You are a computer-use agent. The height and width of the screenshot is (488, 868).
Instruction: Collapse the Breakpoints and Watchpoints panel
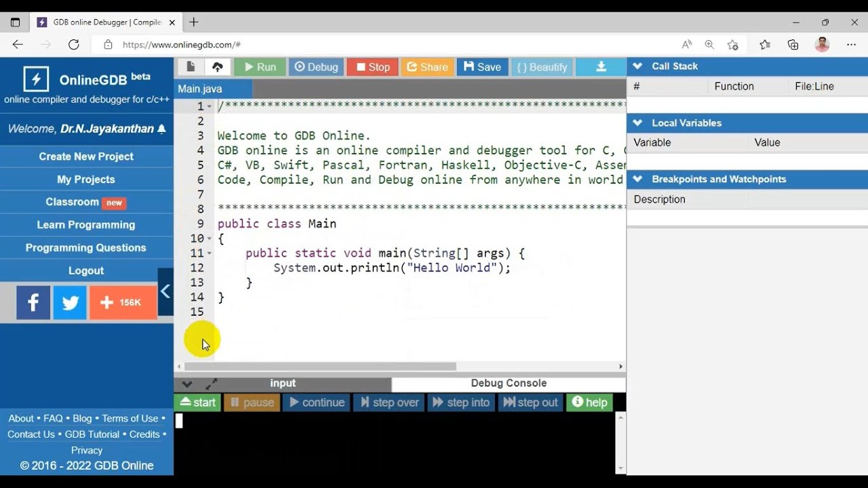pos(637,179)
